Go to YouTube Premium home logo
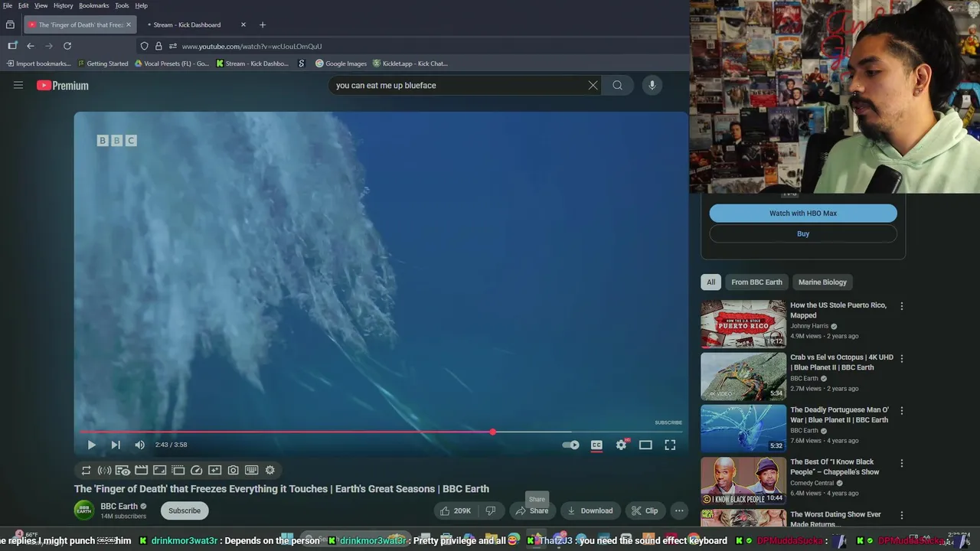980x551 pixels. [x=63, y=86]
